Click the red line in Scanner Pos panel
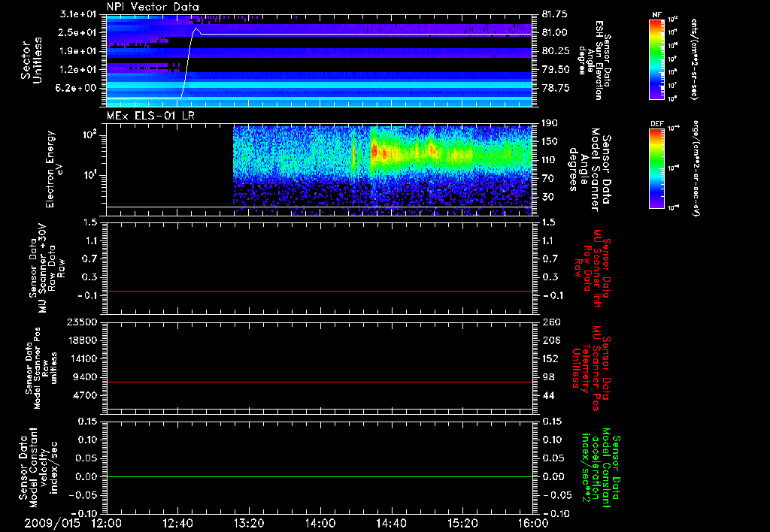 (320, 382)
